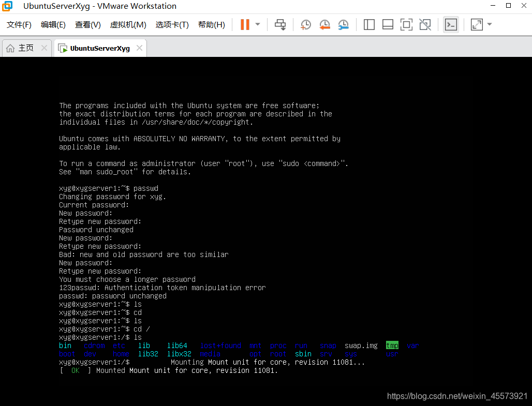Show the console view icon
The image size is (532, 406).
(451, 24)
